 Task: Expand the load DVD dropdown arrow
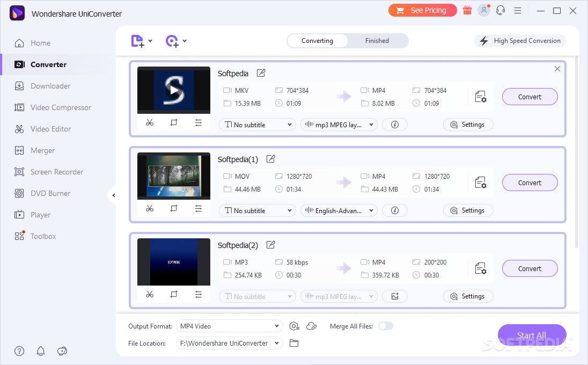tap(185, 41)
